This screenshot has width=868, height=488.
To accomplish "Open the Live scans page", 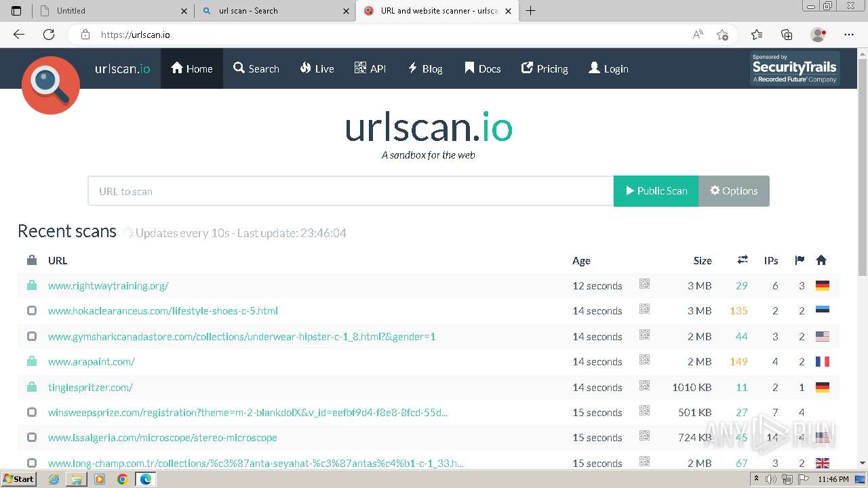I will click(x=317, y=68).
